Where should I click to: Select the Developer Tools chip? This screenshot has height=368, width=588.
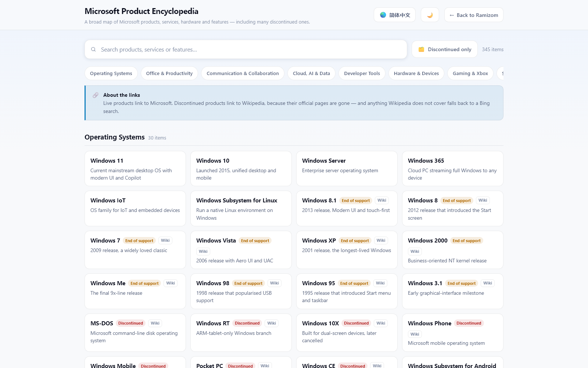362,73
